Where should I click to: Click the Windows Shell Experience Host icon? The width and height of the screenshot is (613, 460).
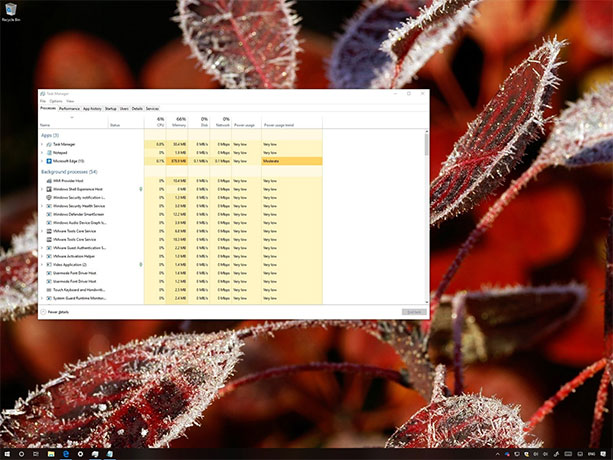(49, 189)
